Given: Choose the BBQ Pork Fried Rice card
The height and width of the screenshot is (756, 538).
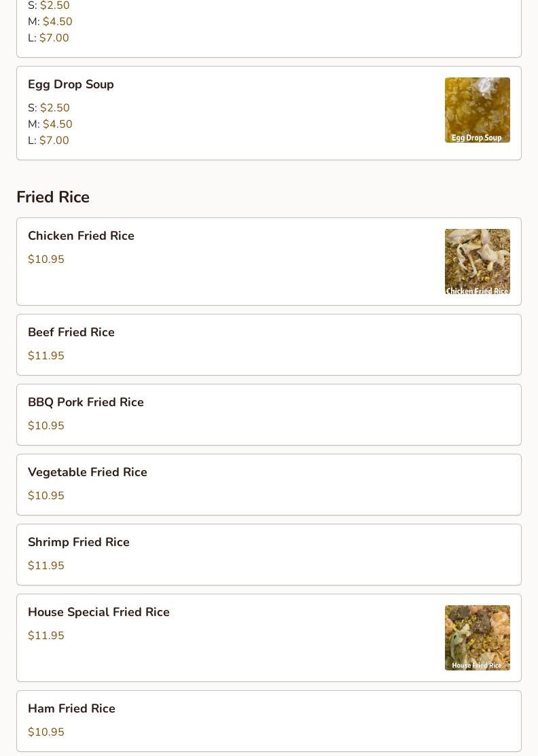Looking at the screenshot, I should pyautogui.click(x=269, y=414).
